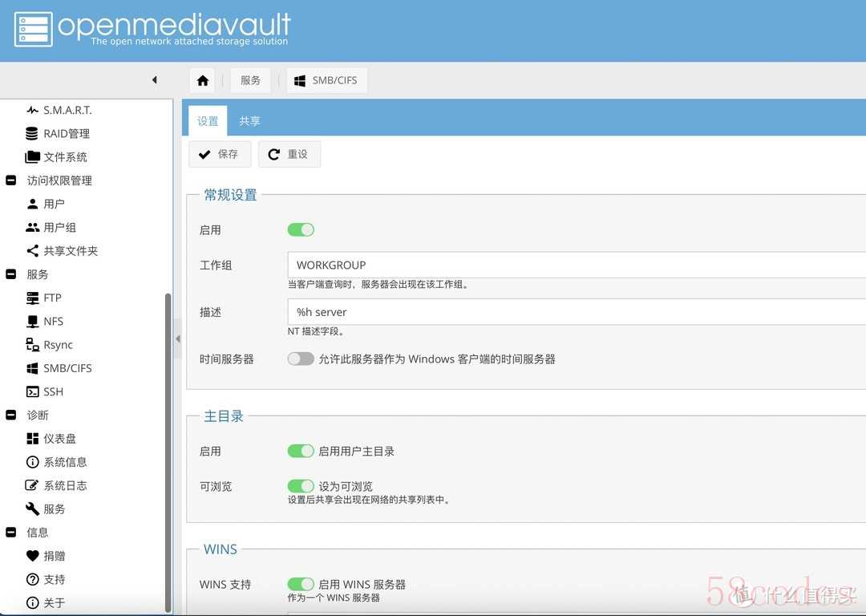Enable the 时间服务器 switch

pos(301,359)
